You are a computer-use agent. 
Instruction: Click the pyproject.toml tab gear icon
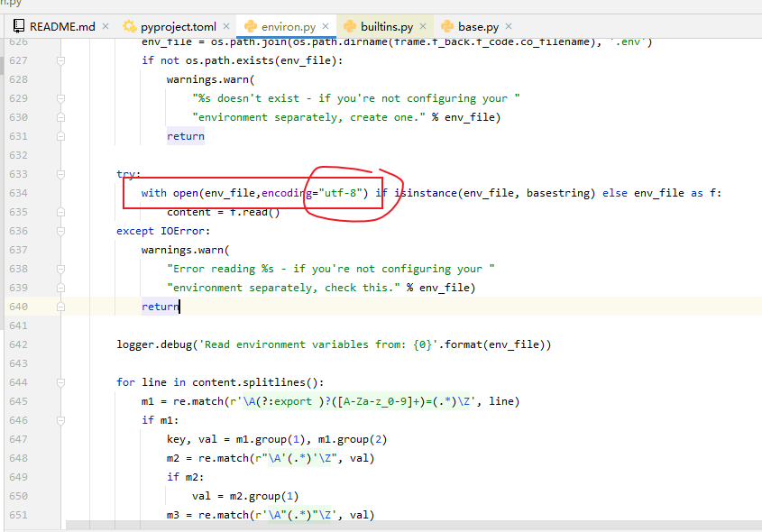[x=129, y=26]
